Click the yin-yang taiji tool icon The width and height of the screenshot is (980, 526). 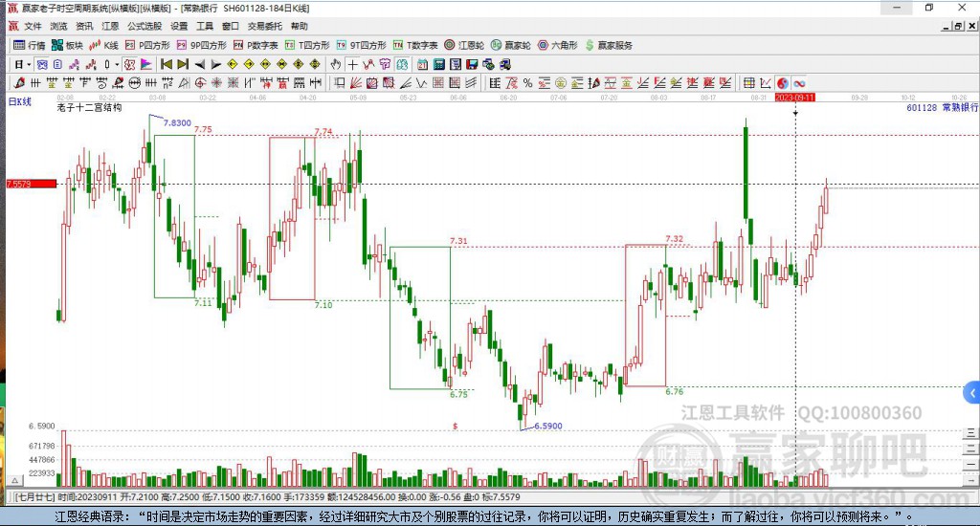click(783, 83)
